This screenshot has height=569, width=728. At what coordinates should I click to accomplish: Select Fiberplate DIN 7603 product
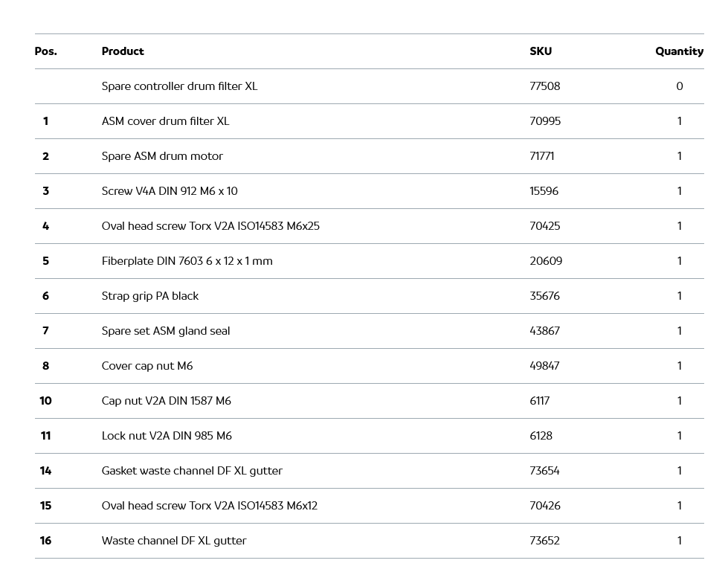(x=187, y=261)
